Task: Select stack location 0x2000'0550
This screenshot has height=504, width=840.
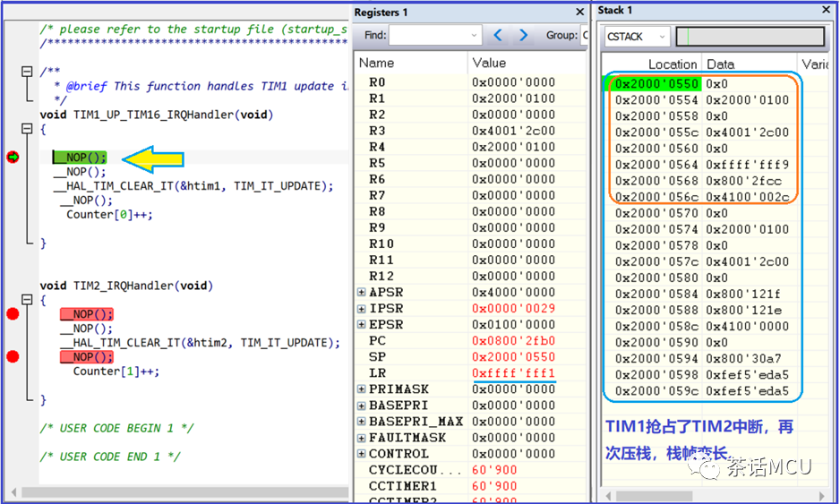Action: click(x=656, y=83)
